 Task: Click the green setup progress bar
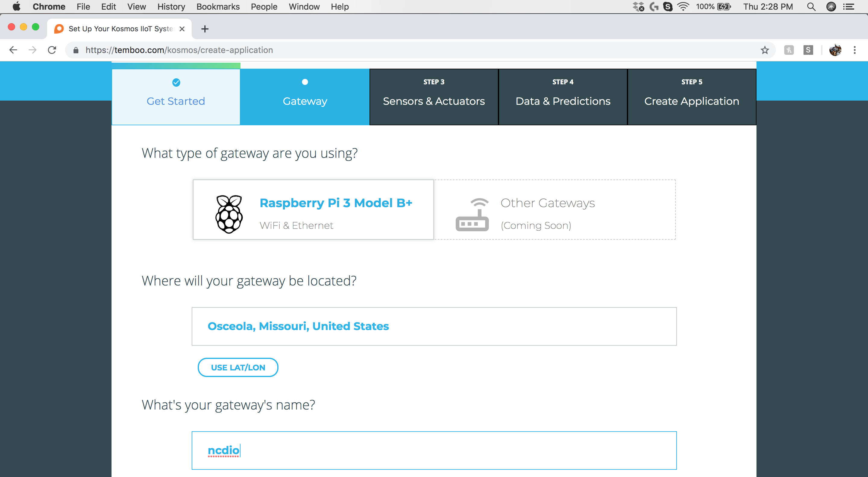176,66
